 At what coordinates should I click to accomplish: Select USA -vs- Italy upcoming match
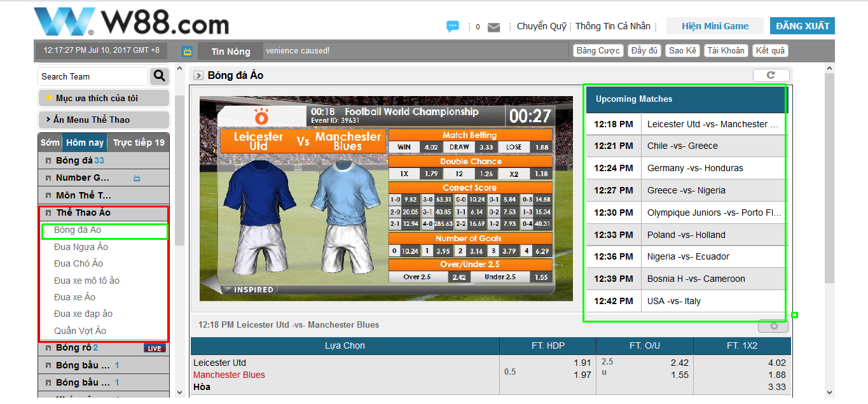(x=685, y=301)
